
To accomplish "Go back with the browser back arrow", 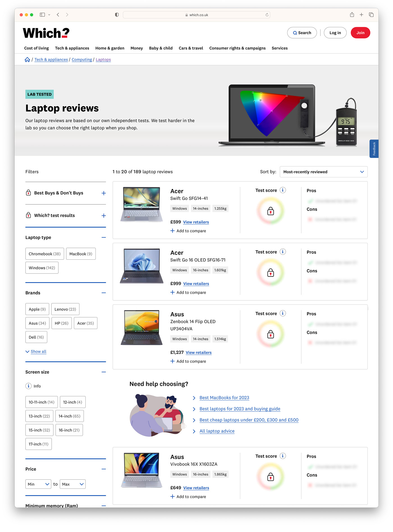I will [58, 15].
